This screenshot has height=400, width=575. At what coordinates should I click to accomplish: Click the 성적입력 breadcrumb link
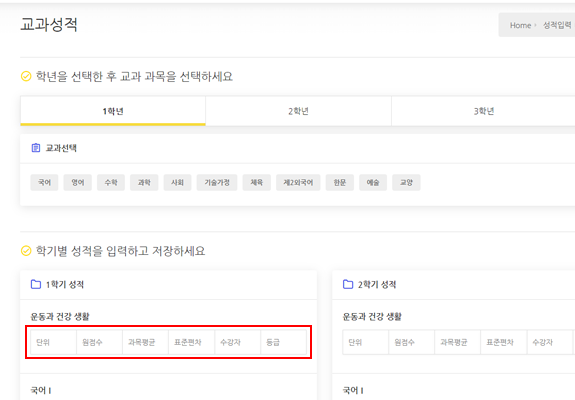pyautogui.click(x=557, y=25)
